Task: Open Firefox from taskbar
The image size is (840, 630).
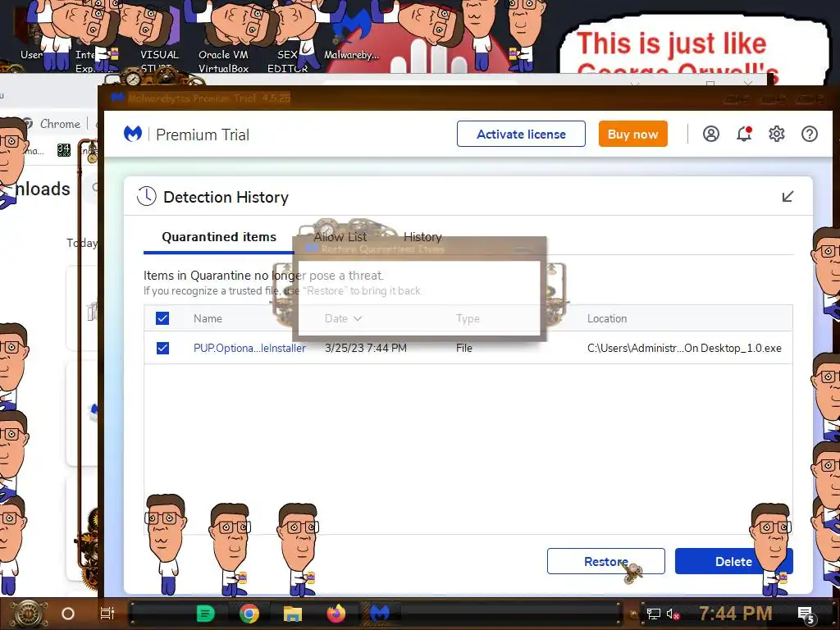Action: tap(336, 614)
